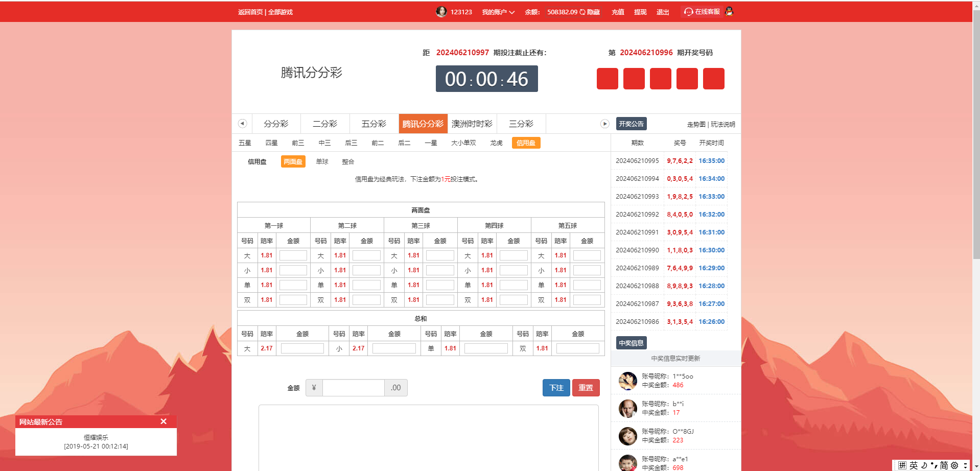980x471 pixels.
Task: Open the 中奖信息 winners panel
Action: pyautogui.click(x=631, y=343)
